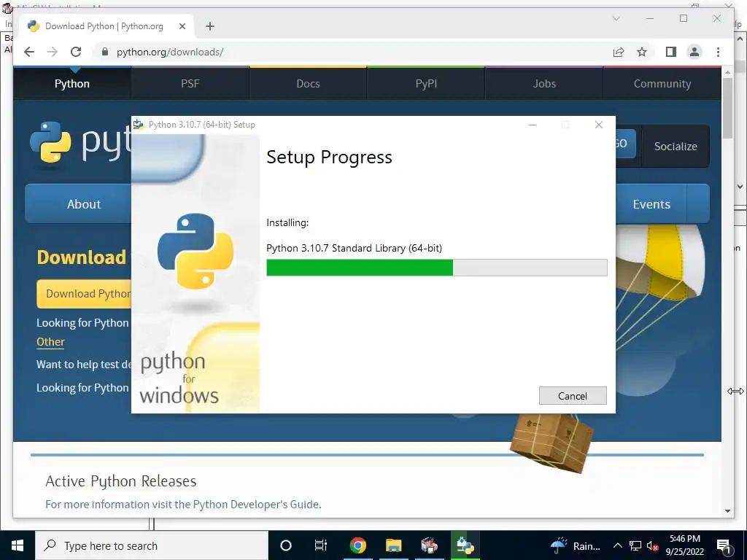Click the Python logo on the webpage
This screenshot has height=560, width=747.
point(80,143)
